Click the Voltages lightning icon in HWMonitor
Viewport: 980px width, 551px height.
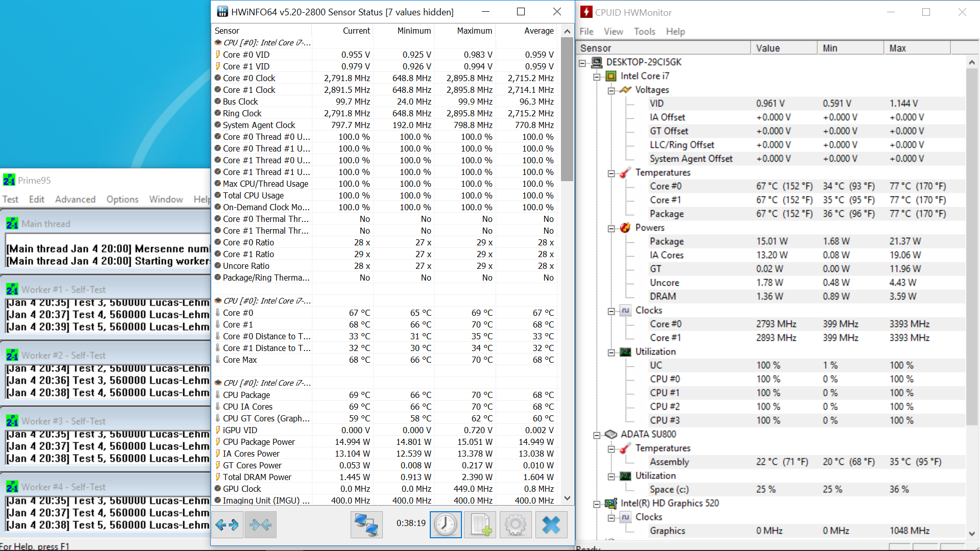point(625,90)
